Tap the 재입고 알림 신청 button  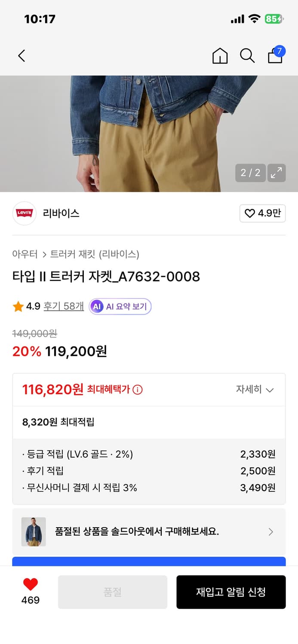[x=231, y=592]
